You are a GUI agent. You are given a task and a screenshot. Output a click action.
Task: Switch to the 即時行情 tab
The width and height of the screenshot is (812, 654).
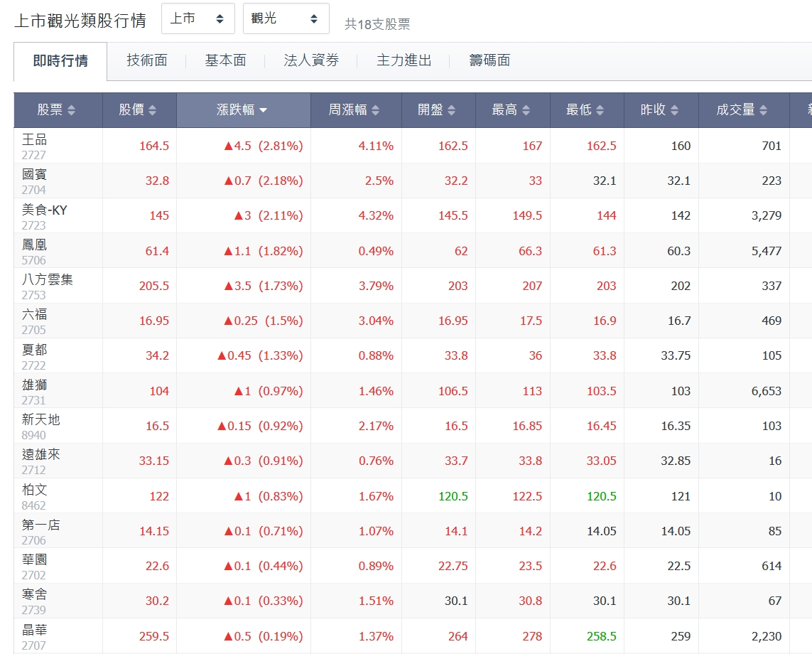pyautogui.click(x=60, y=61)
